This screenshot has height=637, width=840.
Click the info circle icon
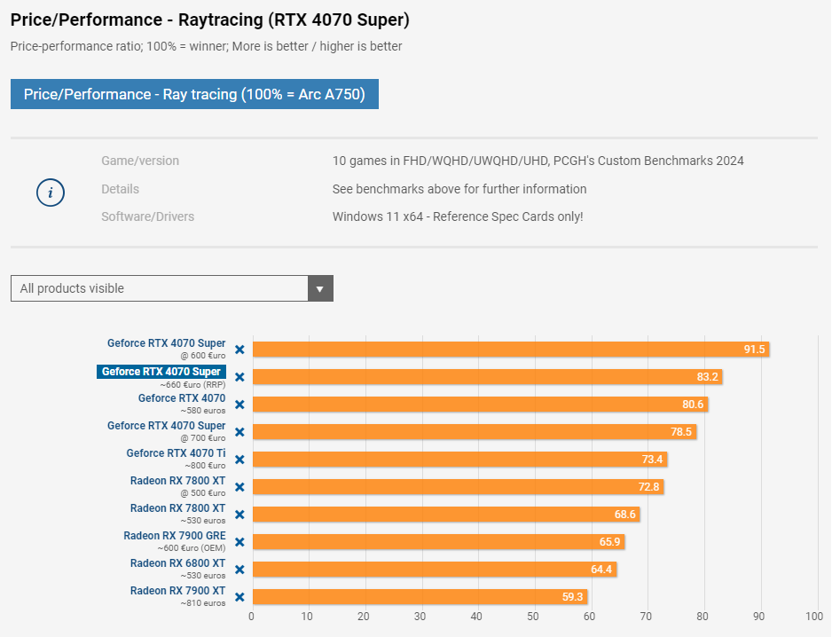pos(51,193)
